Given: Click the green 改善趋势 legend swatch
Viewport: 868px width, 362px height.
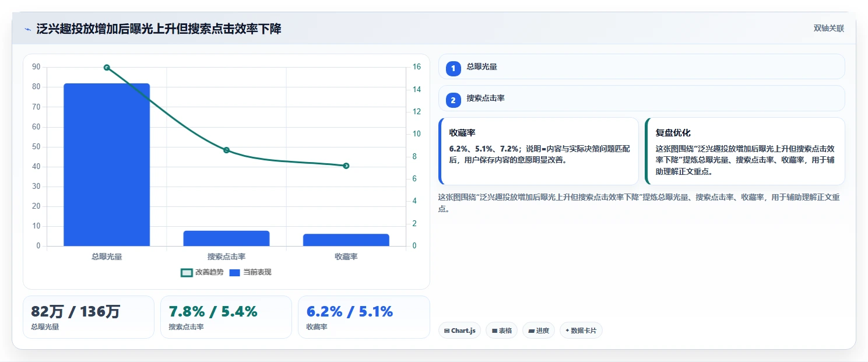Looking at the screenshot, I should pyautogui.click(x=187, y=273).
